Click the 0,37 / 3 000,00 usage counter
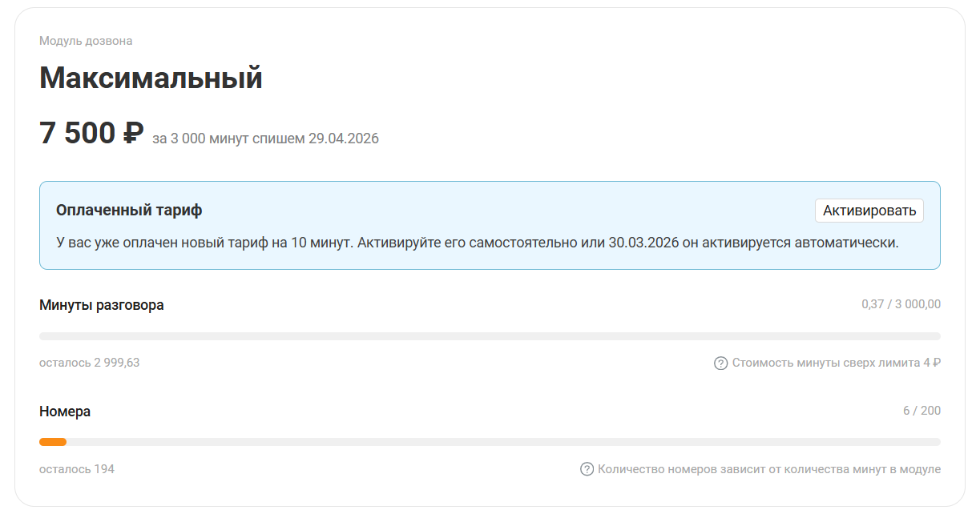 (x=901, y=304)
